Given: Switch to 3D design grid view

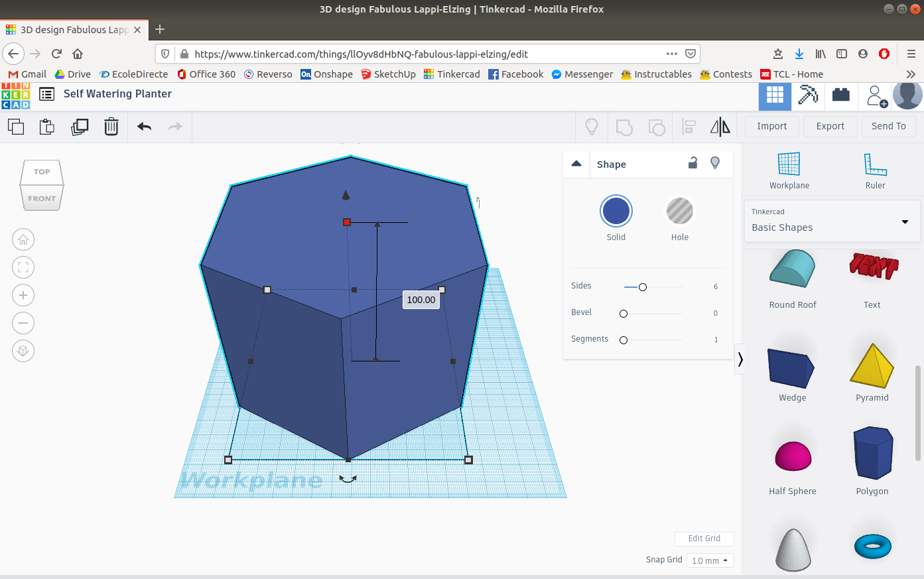Looking at the screenshot, I should point(775,97).
